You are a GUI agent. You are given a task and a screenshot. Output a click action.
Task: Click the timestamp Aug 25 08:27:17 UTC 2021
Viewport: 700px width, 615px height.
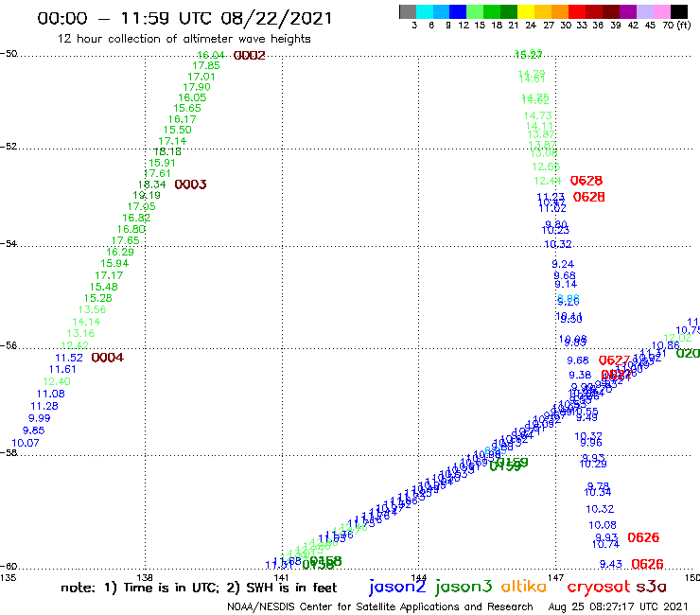click(x=618, y=606)
